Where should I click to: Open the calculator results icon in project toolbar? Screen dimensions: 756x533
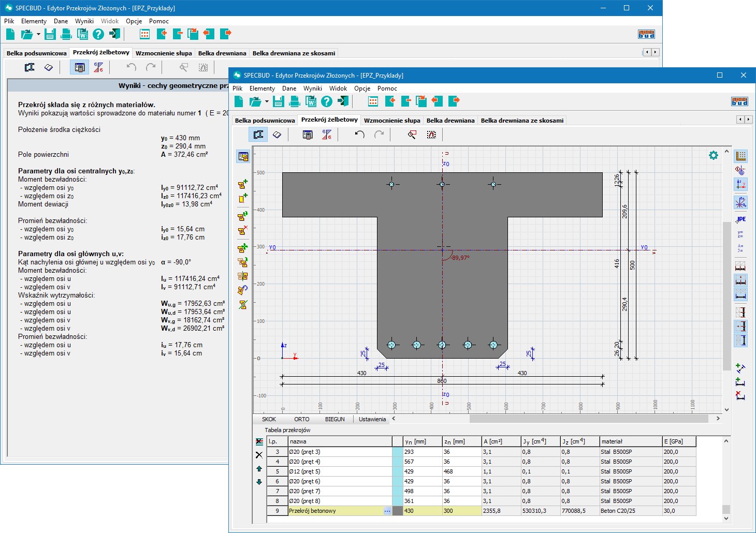(x=308, y=135)
